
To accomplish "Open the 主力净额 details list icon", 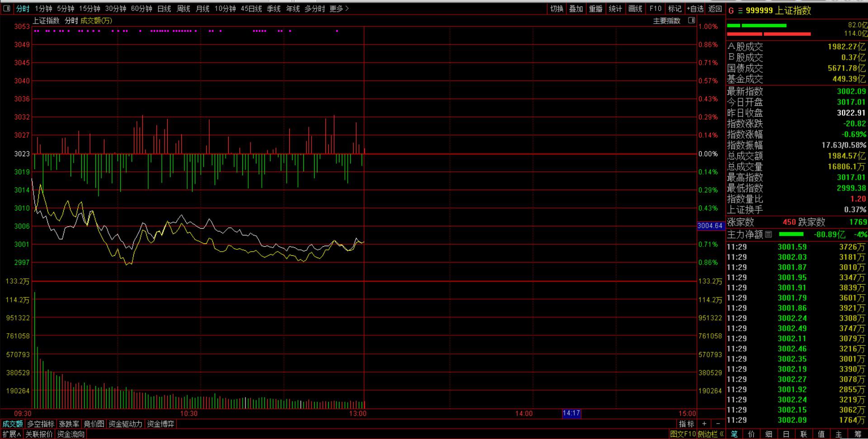I will tap(769, 234).
